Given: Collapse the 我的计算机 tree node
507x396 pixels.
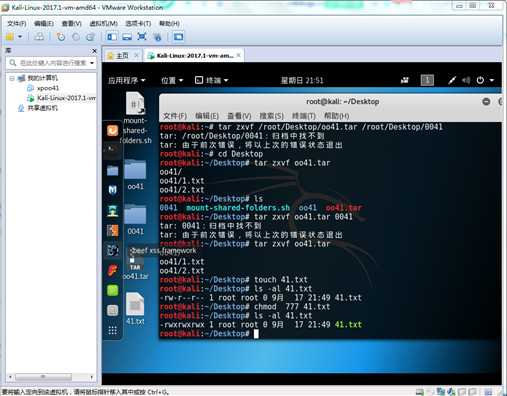Looking at the screenshot, I should point(12,78).
